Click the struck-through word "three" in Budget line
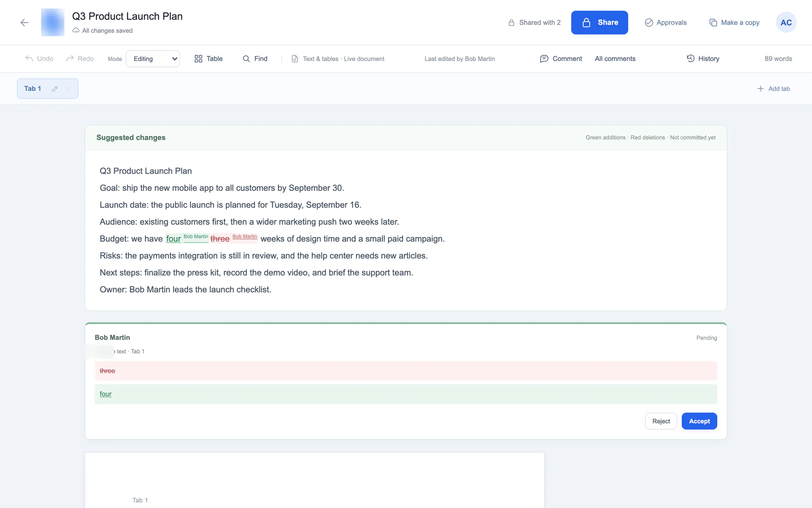This screenshot has height=508, width=812. (220, 239)
